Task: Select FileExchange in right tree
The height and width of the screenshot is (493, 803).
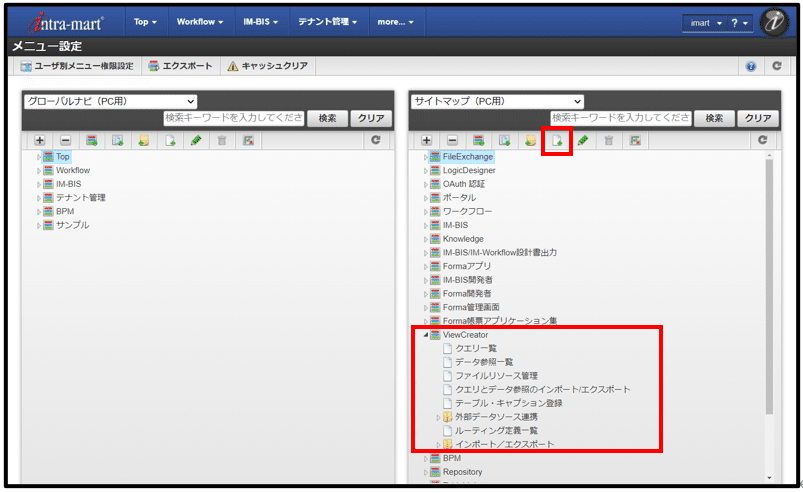Action: tap(468, 157)
